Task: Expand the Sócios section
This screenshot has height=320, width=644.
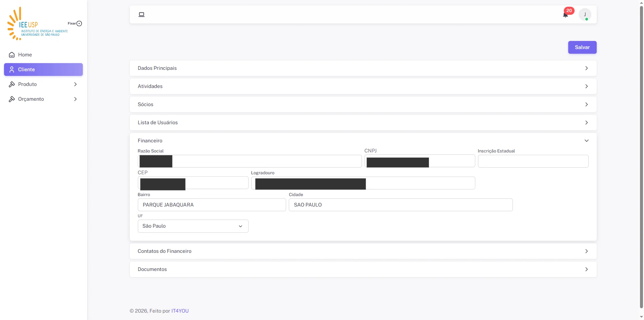Action: (363, 104)
